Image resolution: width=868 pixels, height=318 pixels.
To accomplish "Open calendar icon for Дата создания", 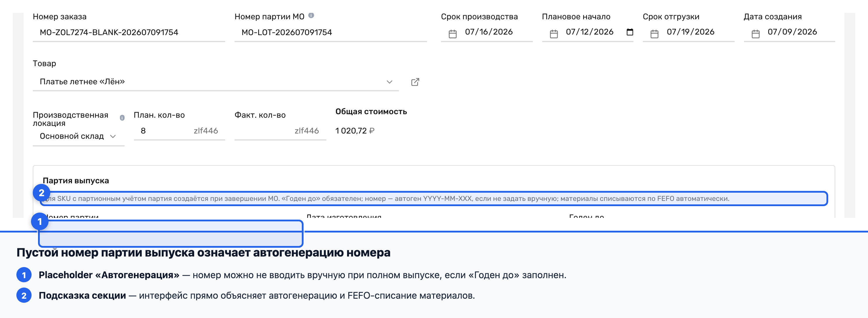I will point(755,34).
